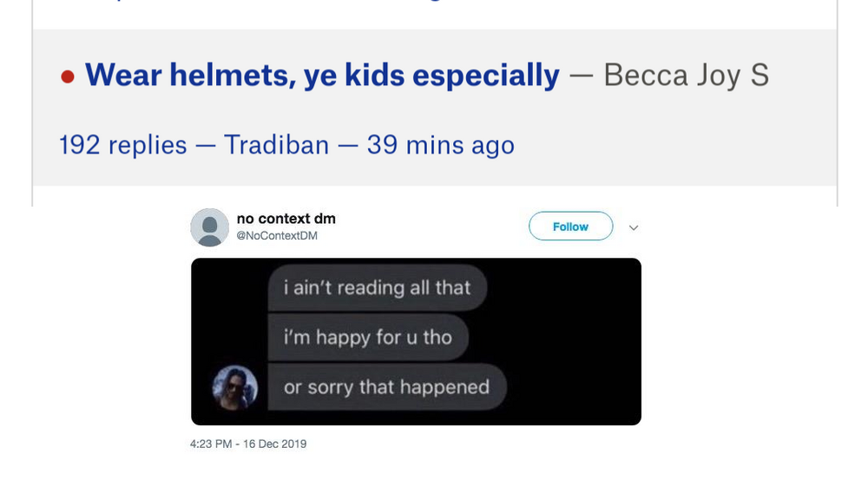Open the '192 replies' link
This screenshot has width=868, height=480.
click(123, 145)
